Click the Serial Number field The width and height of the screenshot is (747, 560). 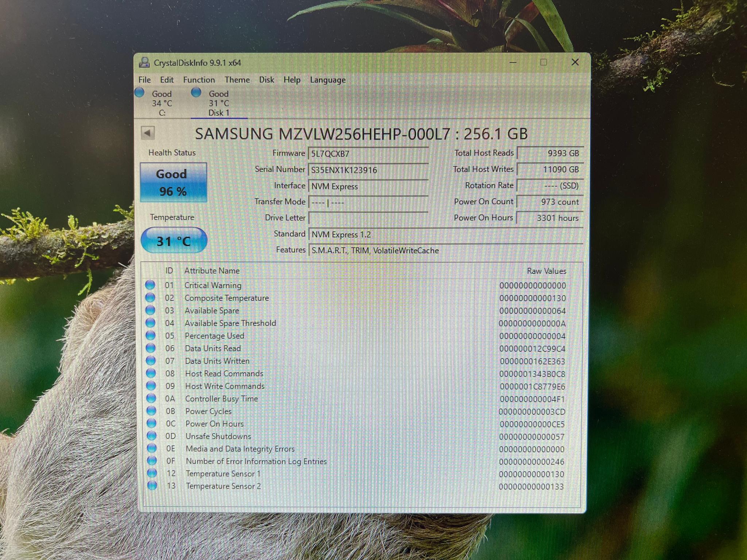click(x=368, y=170)
